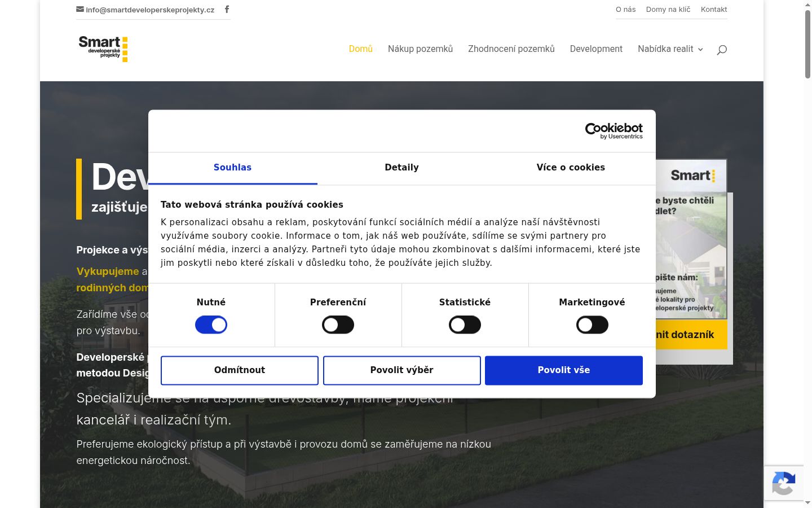Click the Odmítnout button
The image size is (812, 508).
point(240,370)
